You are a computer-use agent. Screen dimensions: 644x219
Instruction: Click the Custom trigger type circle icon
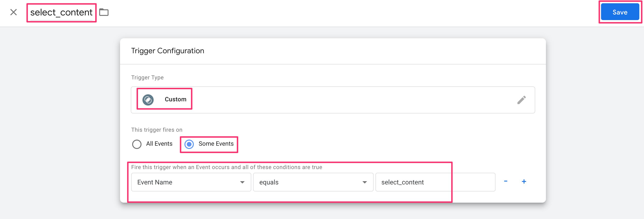148,100
